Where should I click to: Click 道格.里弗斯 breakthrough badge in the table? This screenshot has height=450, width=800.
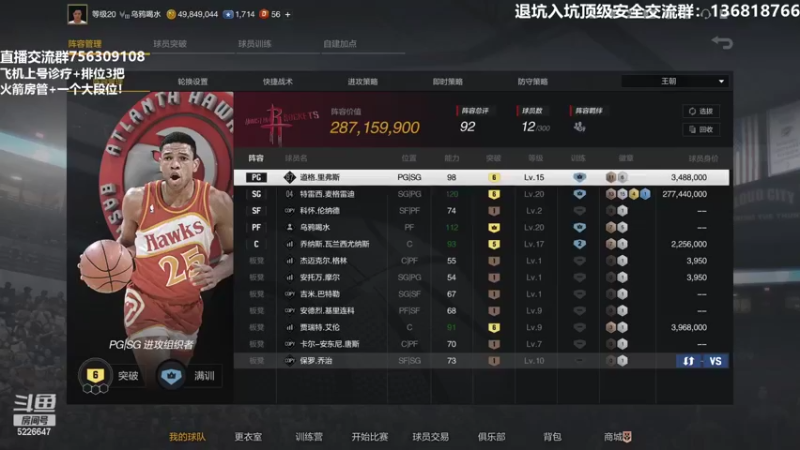coord(493,178)
